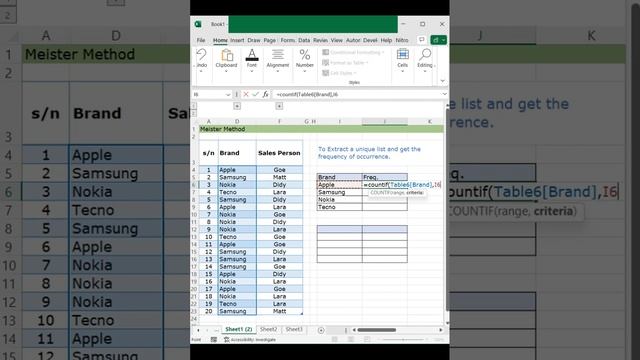640x360 pixels.
Task: Click the Accessibility: Investigate status item
Action: point(250,340)
